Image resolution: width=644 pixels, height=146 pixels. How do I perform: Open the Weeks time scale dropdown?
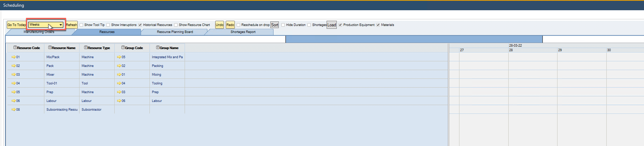[60, 25]
